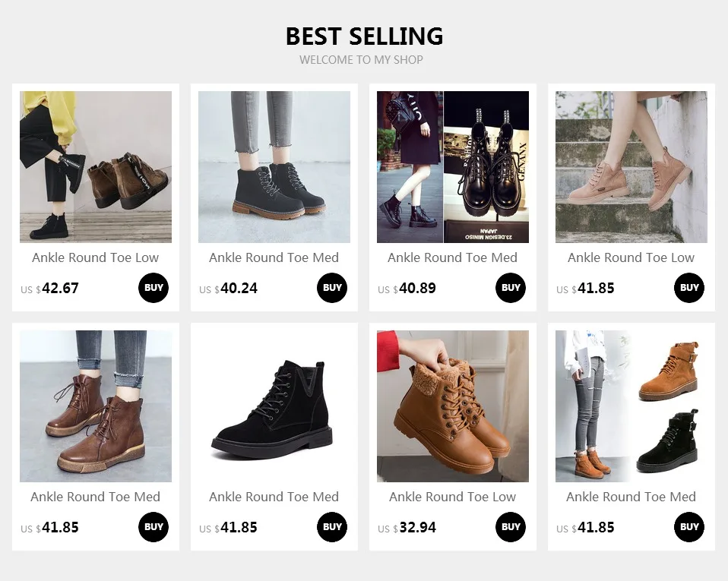Click BUY button for $32.94 boots
Screen dimensions: 728x581
click(x=511, y=527)
